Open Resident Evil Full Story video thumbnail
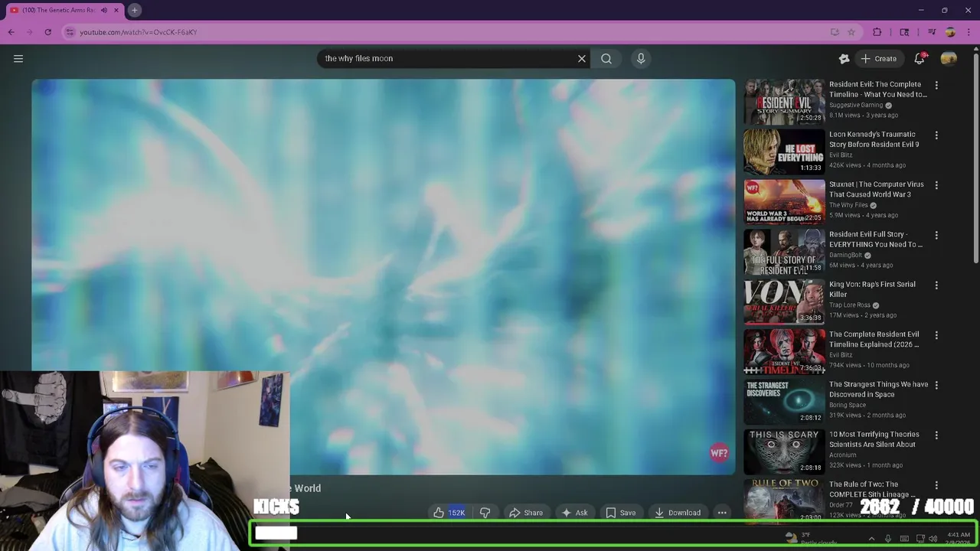Viewport: 980px width, 551px height. (x=784, y=252)
